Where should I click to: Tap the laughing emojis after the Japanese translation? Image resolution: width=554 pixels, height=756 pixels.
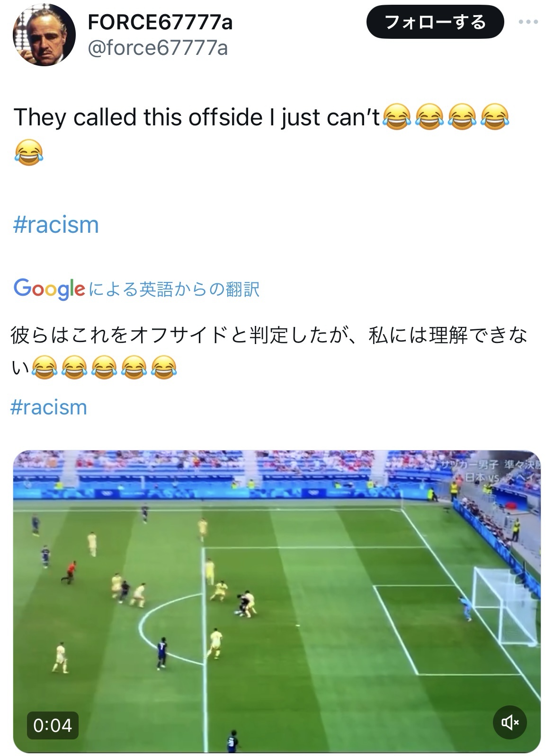104,367
